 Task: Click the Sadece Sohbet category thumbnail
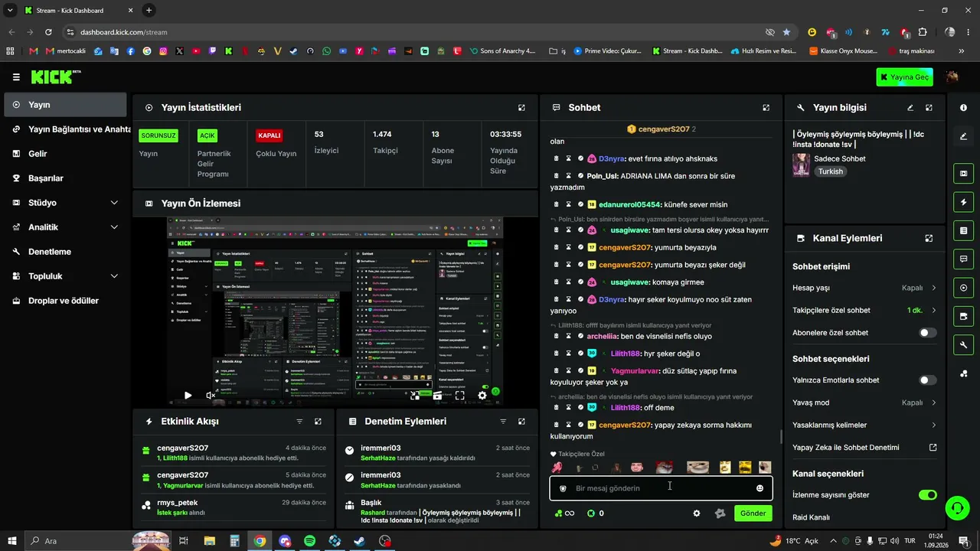click(801, 165)
